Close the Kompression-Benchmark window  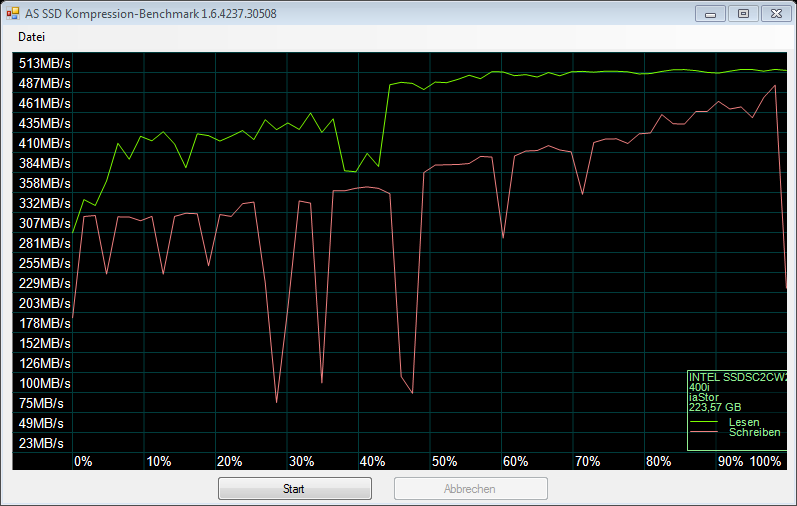[774, 13]
